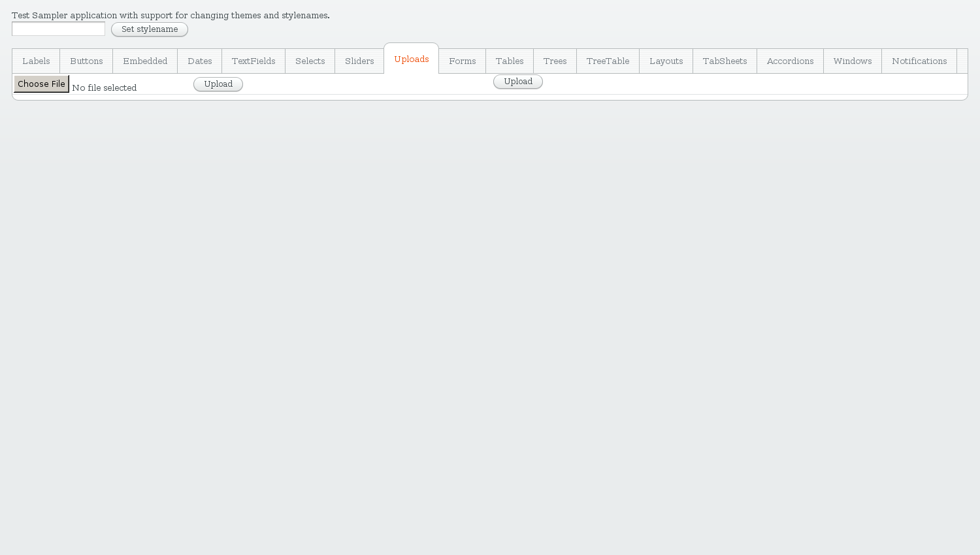The height and width of the screenshot is (555, 980).
Task: Click the Set stylename button
Action: pyautogui.click(x=150, y=29)
